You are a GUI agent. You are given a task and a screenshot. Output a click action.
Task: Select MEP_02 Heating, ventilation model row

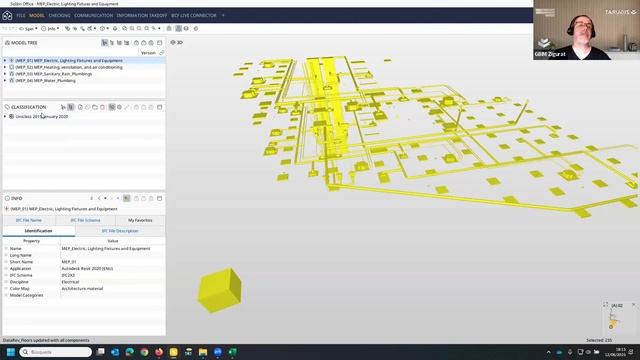(84, 67)
